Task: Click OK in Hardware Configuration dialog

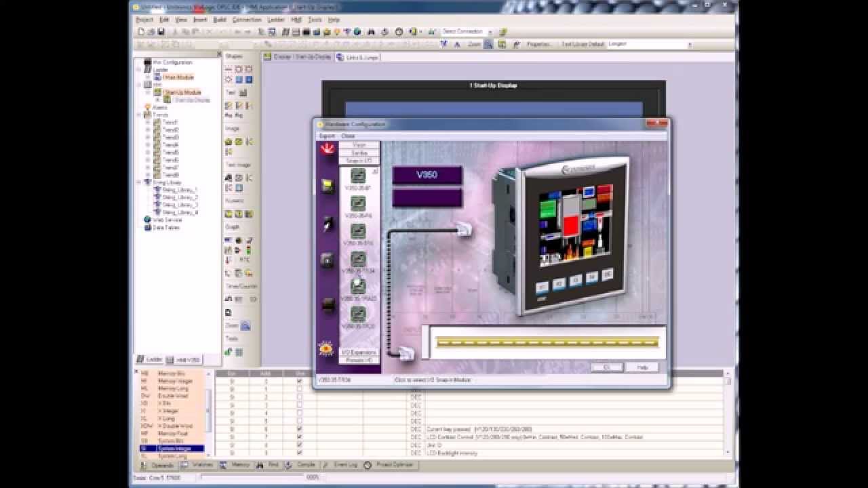Action: (606, 367)
